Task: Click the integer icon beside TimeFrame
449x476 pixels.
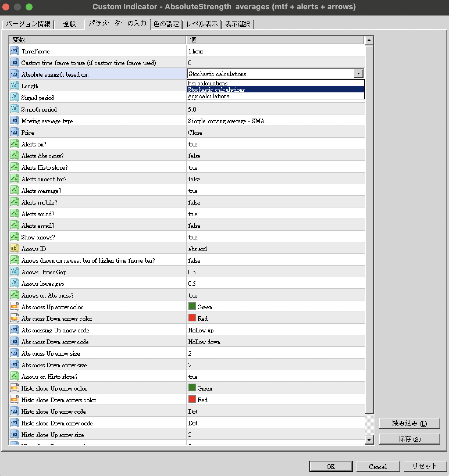Action: coord(14,51)
